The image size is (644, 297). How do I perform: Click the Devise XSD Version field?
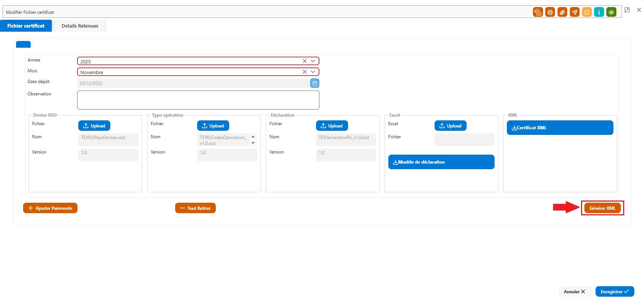[x=108, y=155]
